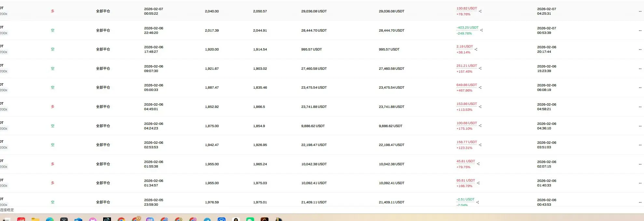The image size is (644, 221).
Task: Select entry price 2,040.00
Action: pyautogui.click(x=212, y=11)
